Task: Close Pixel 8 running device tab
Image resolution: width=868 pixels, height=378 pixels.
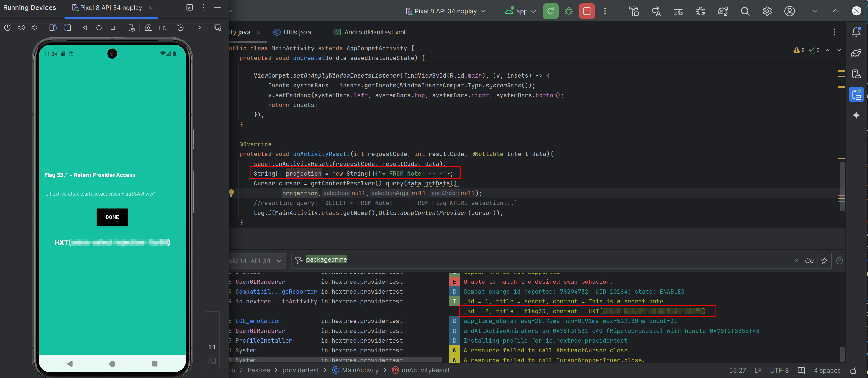Action: (x=151, y=8)
